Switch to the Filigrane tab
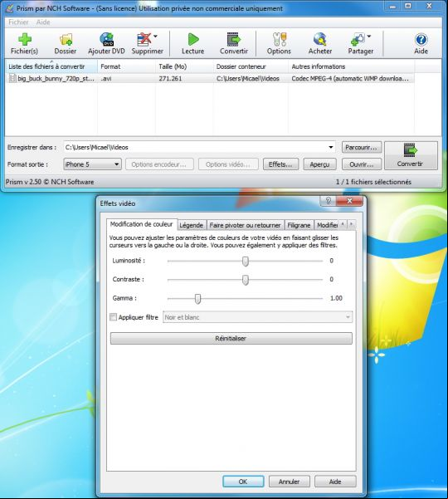 point(299,225)
